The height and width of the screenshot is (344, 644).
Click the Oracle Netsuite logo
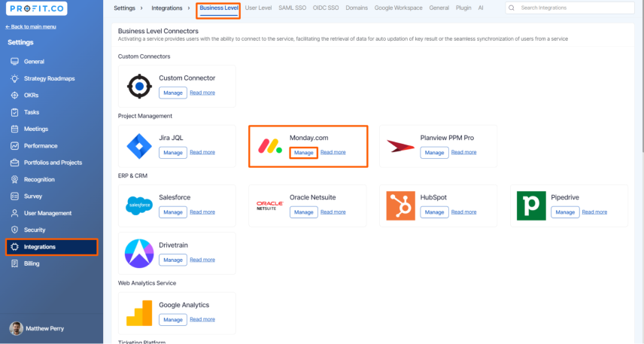click(x=270, y=205)
